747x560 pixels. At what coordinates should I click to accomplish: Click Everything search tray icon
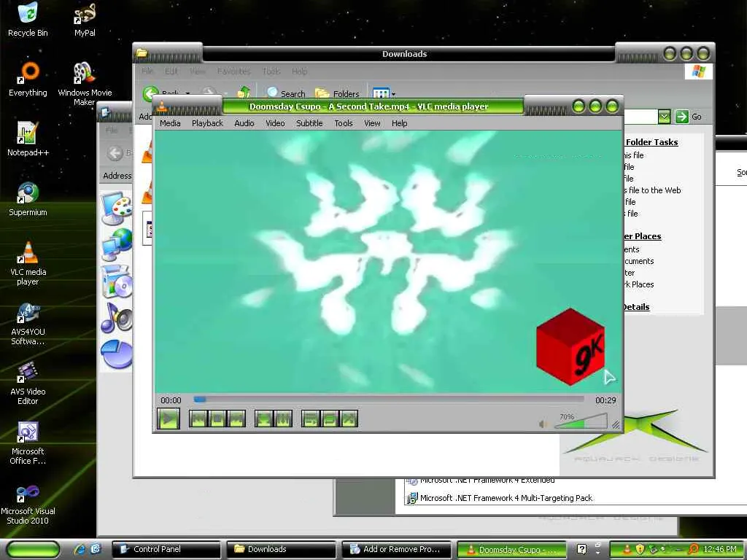point(694,549)
